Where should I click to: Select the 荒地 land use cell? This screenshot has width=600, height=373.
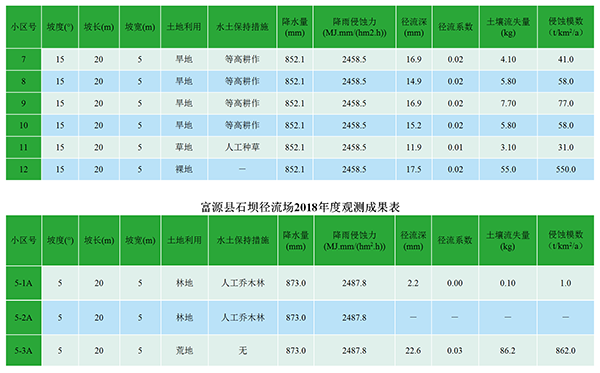tap(184, 350)
